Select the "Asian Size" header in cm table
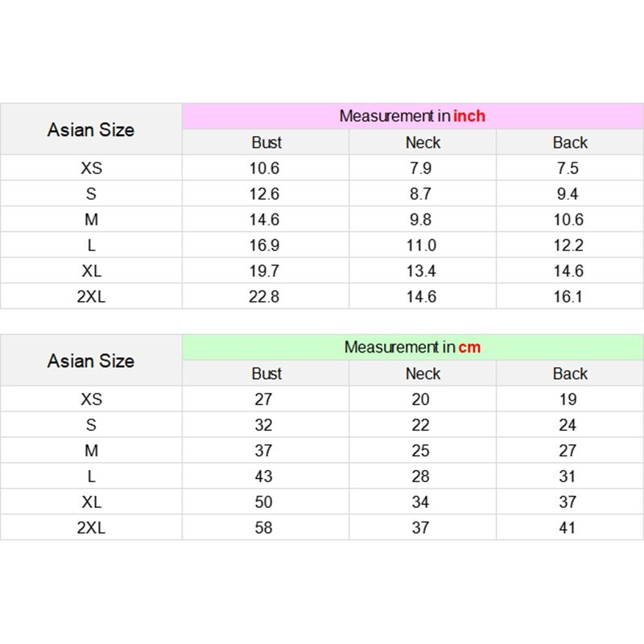This screenshot has height=644, width=644. [91, 361]
